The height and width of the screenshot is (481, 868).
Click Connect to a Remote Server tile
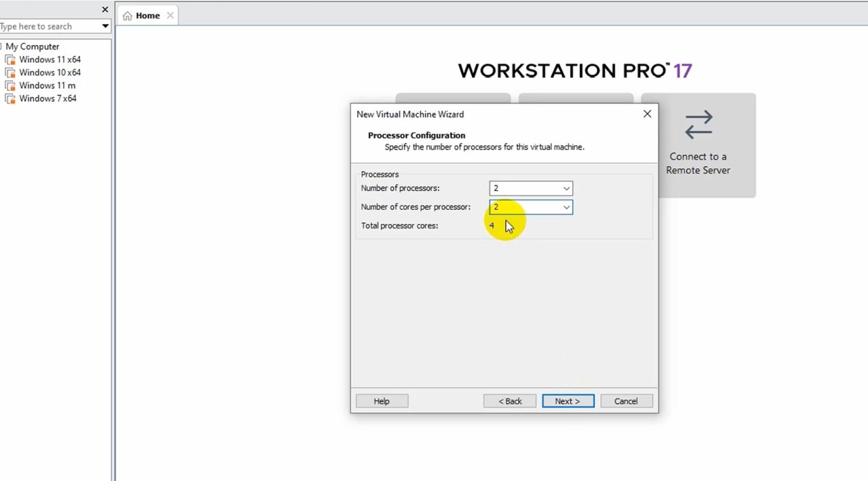pyautogui.click(x=698, y=145)
